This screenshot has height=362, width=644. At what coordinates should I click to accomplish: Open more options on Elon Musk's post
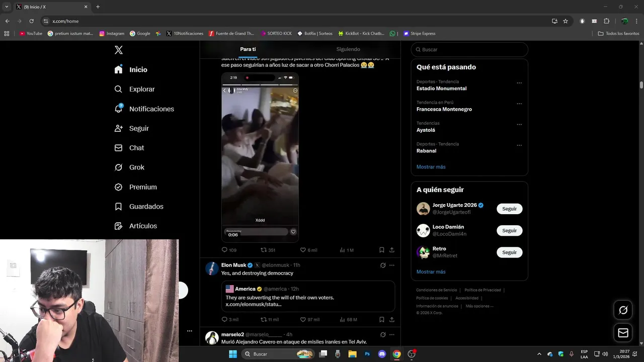[392, 265]
